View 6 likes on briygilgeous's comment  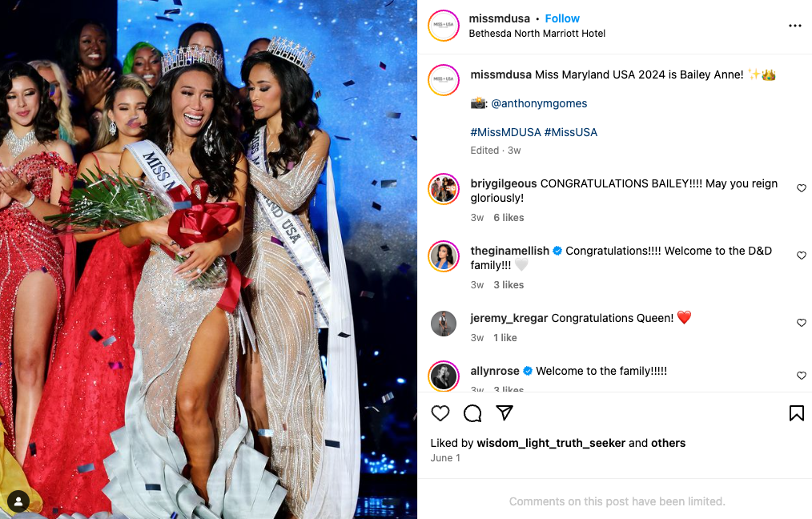509,218
